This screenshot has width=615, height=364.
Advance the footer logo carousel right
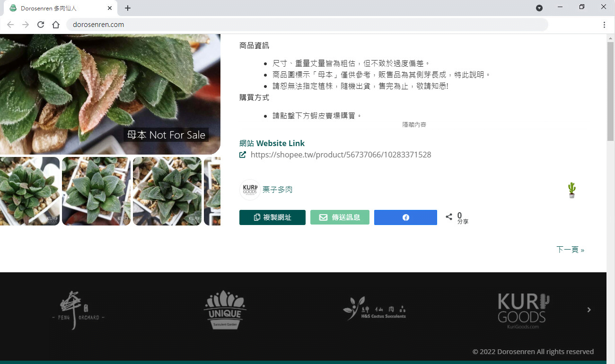pos(589,310)
